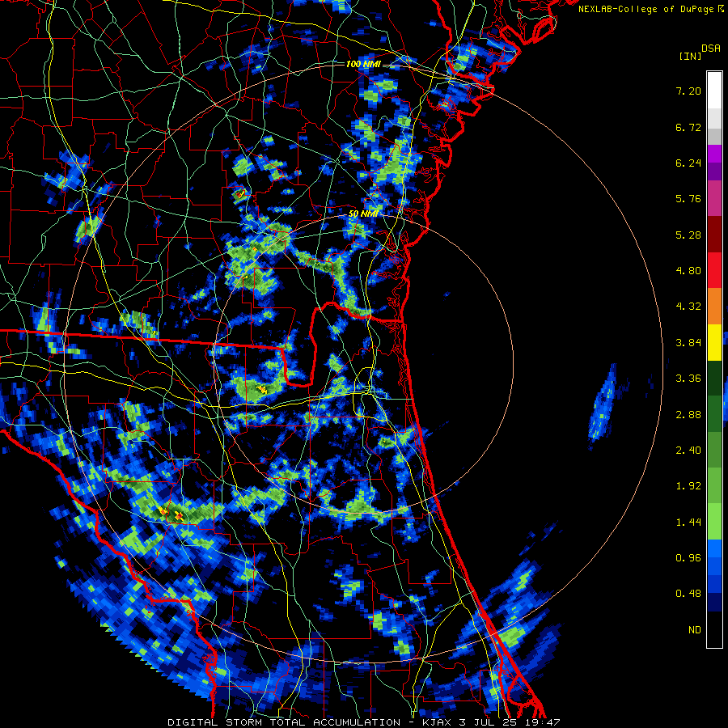Click the white swatch at the legend top
Viewport: 728px width, 728px height.
714,90
